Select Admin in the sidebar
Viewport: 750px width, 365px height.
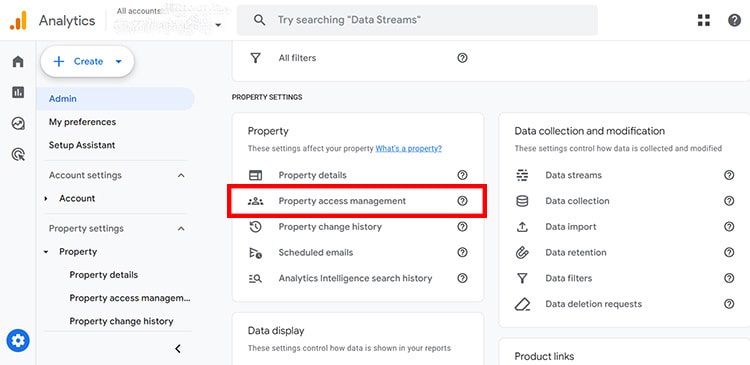(x=115, y=99)
